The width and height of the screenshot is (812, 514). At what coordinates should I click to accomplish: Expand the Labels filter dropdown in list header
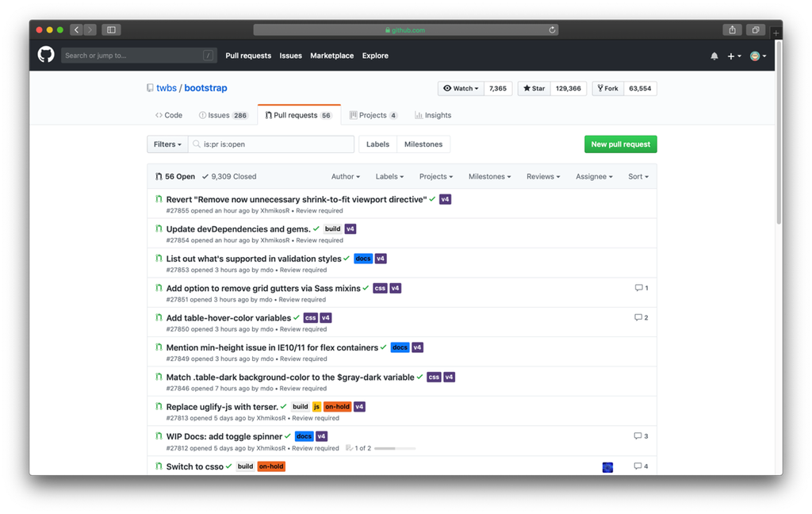389,177
